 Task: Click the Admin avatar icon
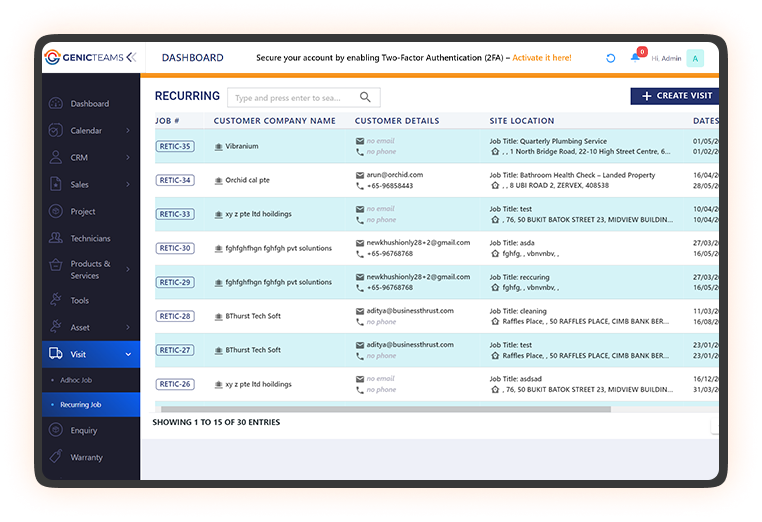click(695, 58)
